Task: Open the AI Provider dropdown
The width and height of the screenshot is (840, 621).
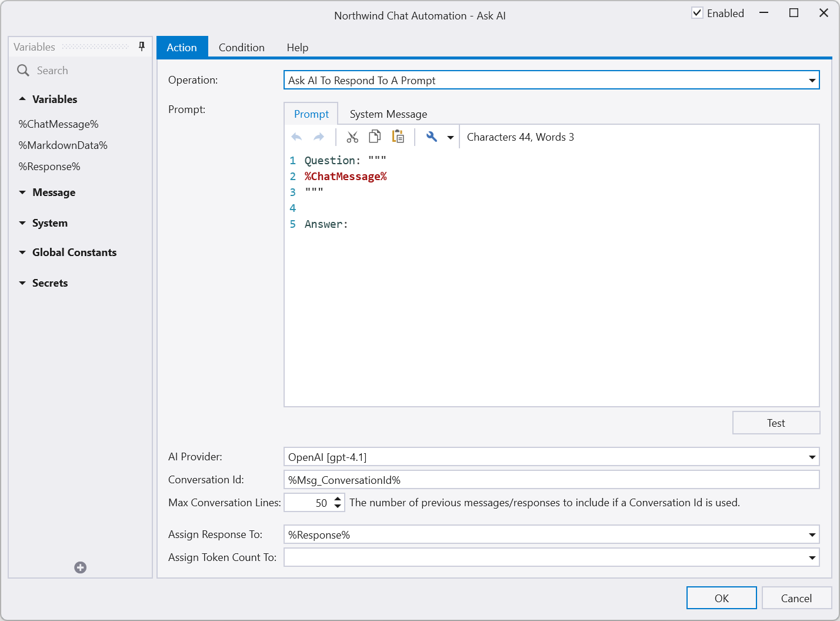Action: click(x=812, y=457)
